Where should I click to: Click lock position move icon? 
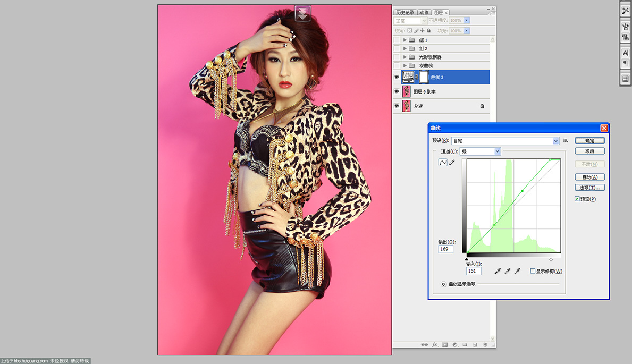[x=422, y=31]
